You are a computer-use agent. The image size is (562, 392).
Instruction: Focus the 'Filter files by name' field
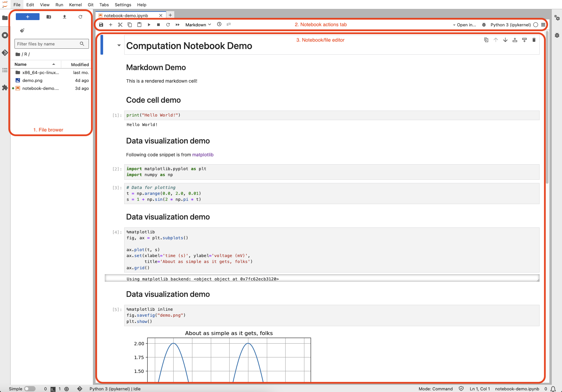point(52,44)
